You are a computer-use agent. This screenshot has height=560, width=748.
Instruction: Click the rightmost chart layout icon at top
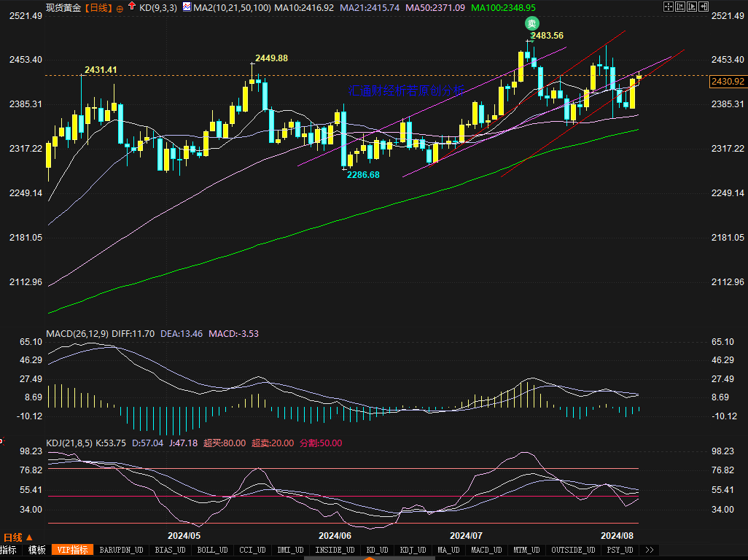(x=704, y=7)
